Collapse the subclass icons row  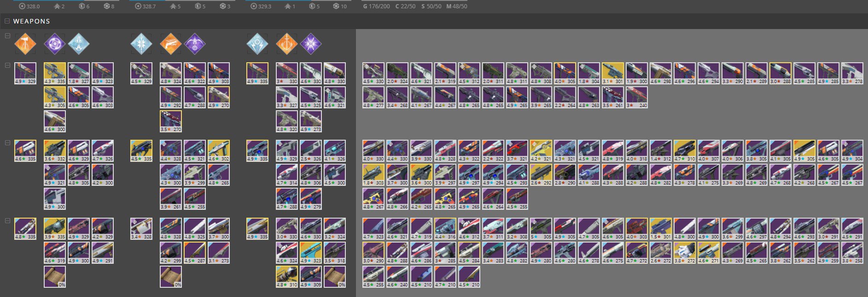(x=7, y=36)
